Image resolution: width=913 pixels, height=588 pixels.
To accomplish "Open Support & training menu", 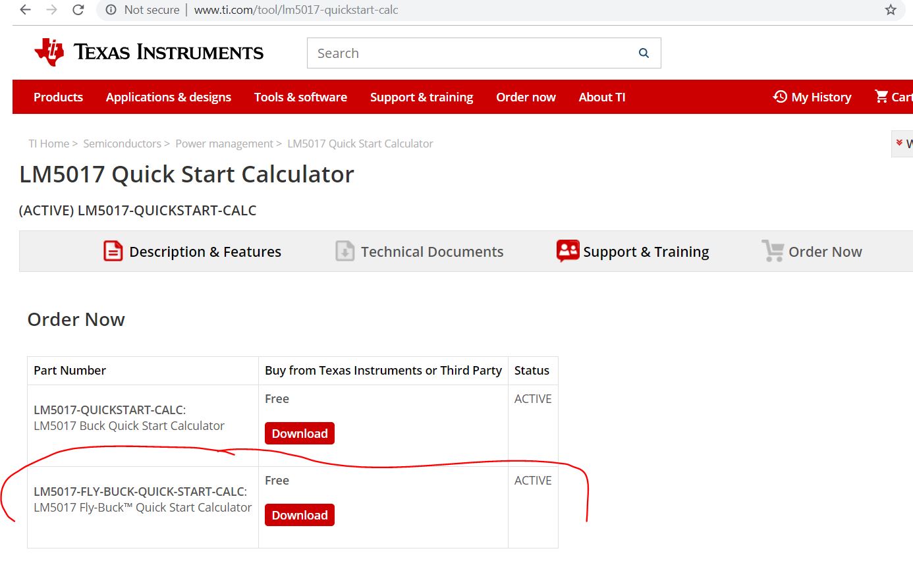I will pos(422,97).
